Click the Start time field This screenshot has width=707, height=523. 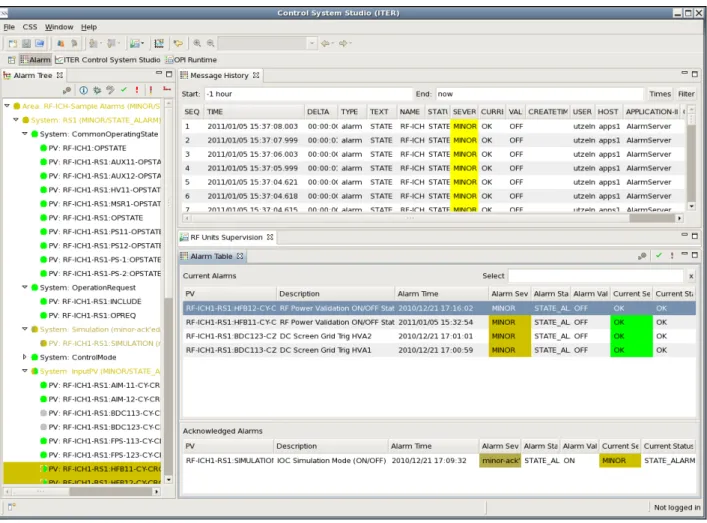(x=308, y=94)
